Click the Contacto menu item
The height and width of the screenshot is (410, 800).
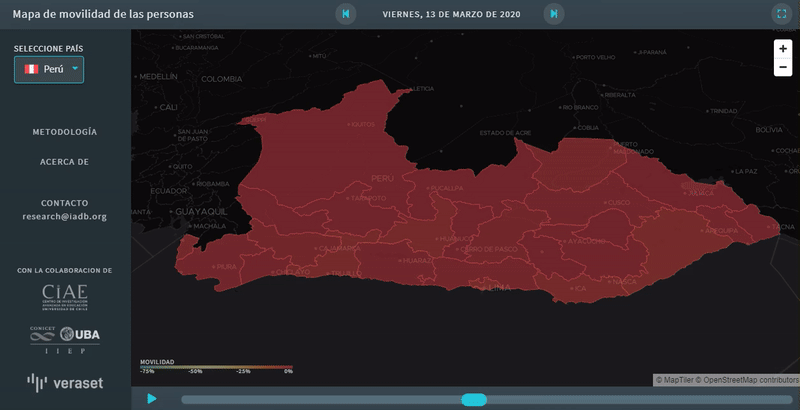(x=64, y=203)
